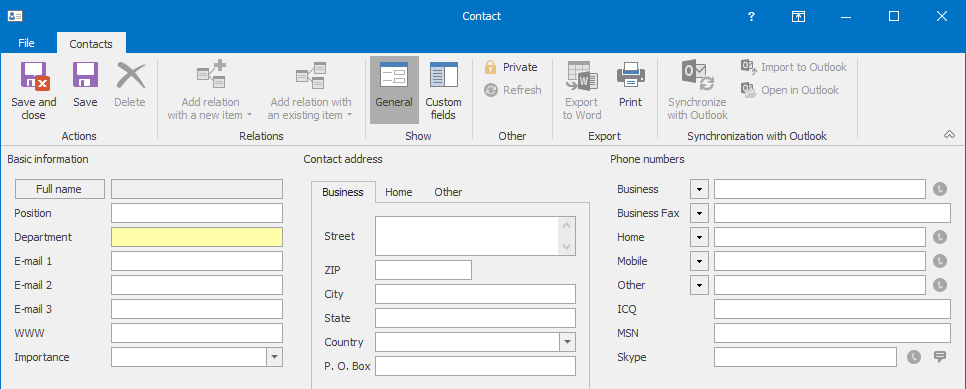The width and height of the screenshot is (966, 389).
Task: Click the Other phone call icon
Action: 940,285
